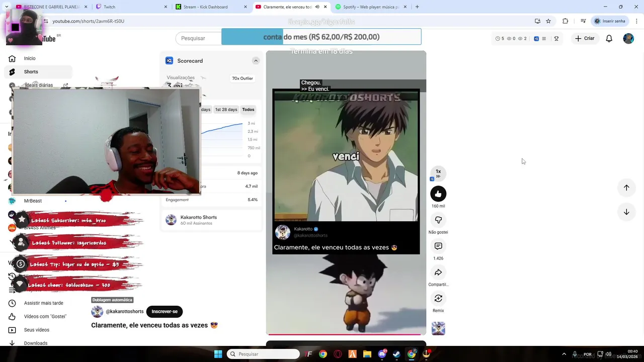The height and width of the screenshot is (362, 644).
Task: Click the short video on the venci frame
Action: (x=346, y=156)
